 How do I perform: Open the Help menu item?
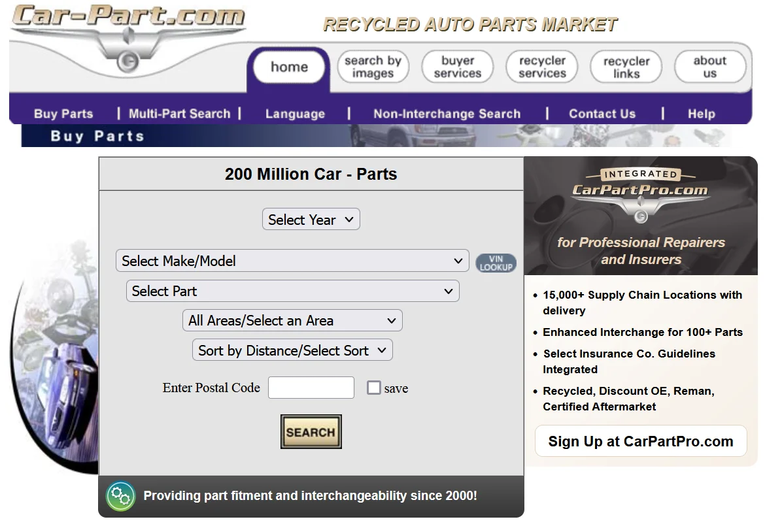click(702, 114)
